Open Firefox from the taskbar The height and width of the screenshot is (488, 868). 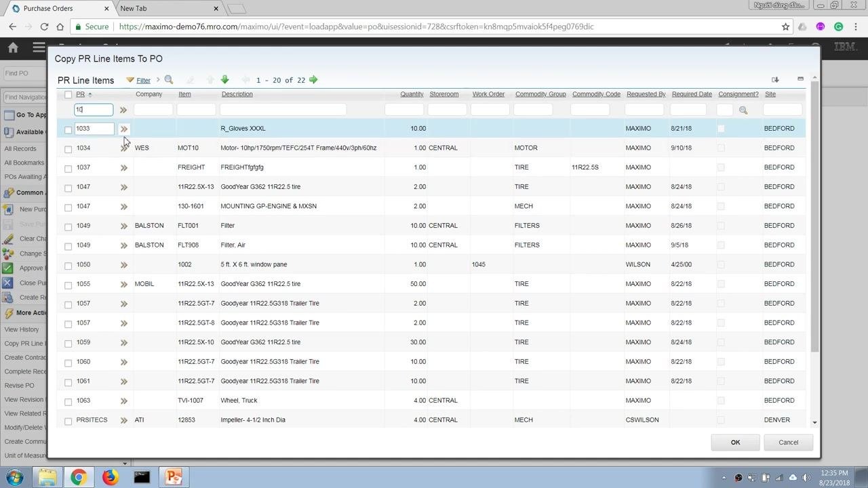[110, 477]
